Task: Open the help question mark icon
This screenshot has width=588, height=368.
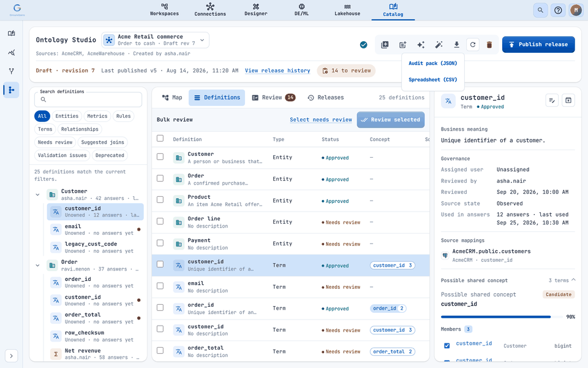Action: (558, 10)
